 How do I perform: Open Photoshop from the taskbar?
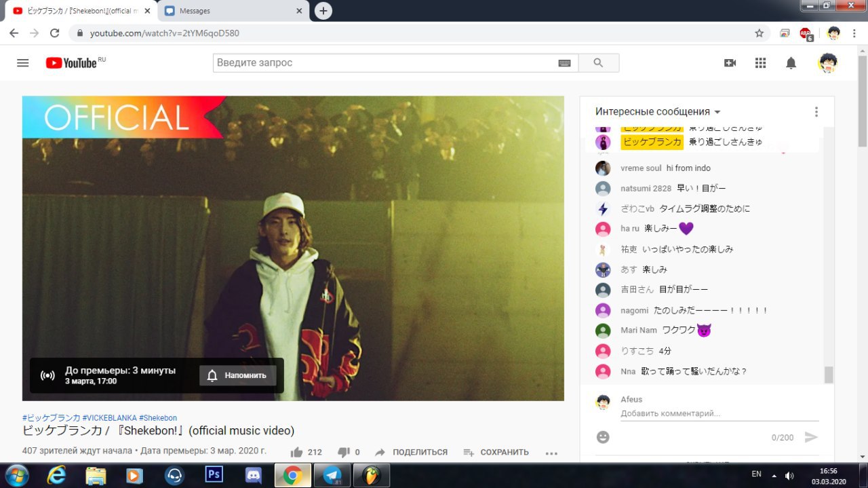point(214,474)
